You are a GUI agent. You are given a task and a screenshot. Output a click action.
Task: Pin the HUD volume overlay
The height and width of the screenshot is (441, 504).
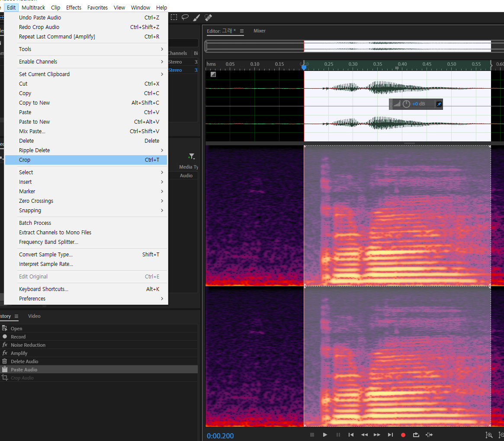pyautogui.click(x=439, y=104)
